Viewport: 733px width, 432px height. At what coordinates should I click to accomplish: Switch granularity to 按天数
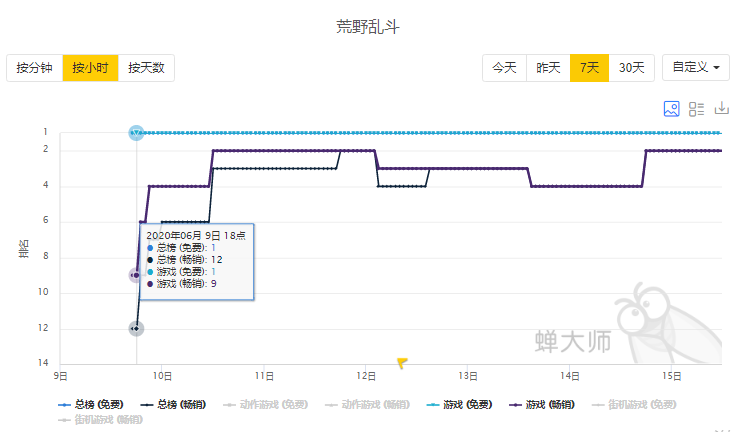[146, 68]
